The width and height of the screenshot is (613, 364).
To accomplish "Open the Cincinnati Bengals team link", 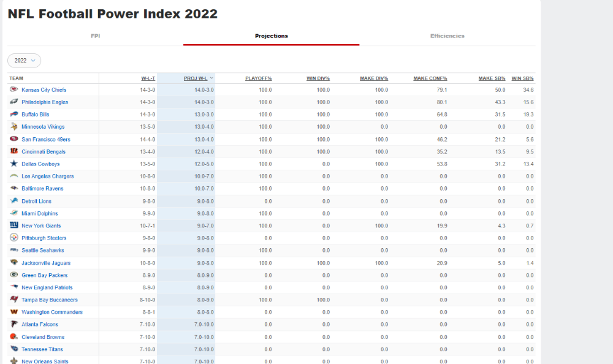I will pos(44,152).
